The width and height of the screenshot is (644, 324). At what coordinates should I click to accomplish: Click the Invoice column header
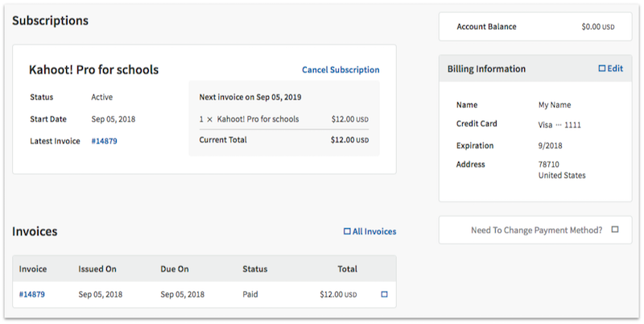click(33, 269)
